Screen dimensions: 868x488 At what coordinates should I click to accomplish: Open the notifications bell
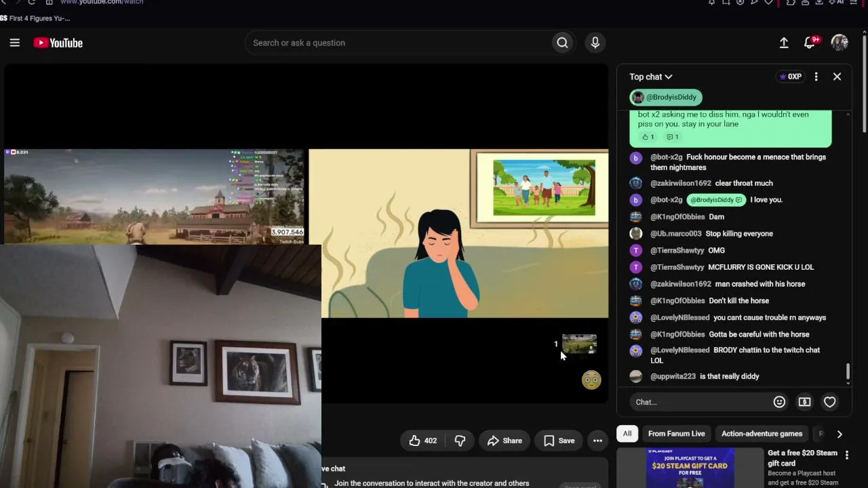click(x=810, y=43)
